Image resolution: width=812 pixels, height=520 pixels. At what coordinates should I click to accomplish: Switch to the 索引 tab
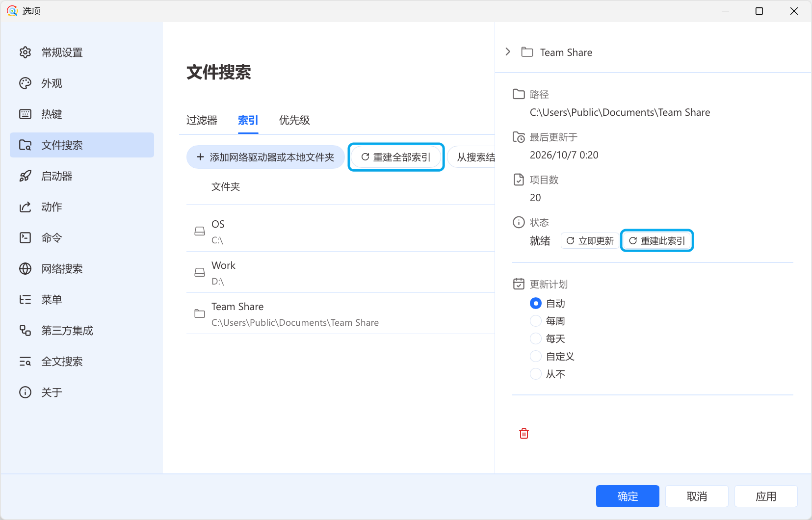pyautogui.click(x=248, y=120)
